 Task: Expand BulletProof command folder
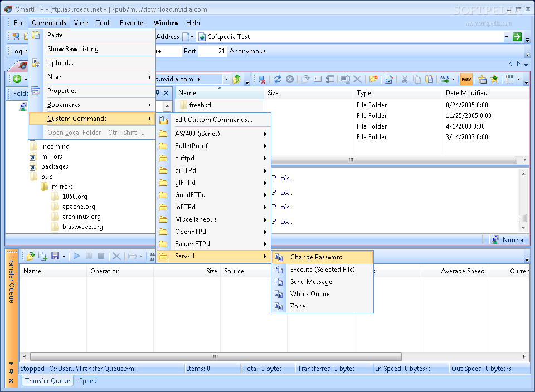[x=213, y=146]
